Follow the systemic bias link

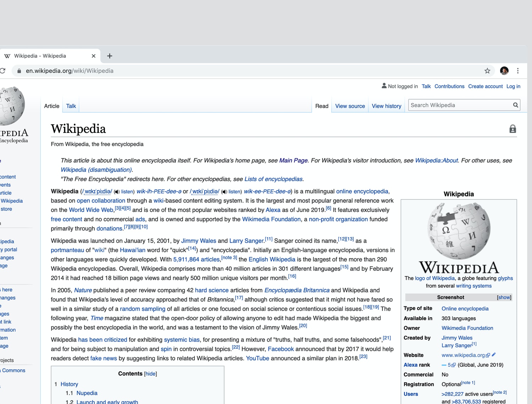pos(182,340)
